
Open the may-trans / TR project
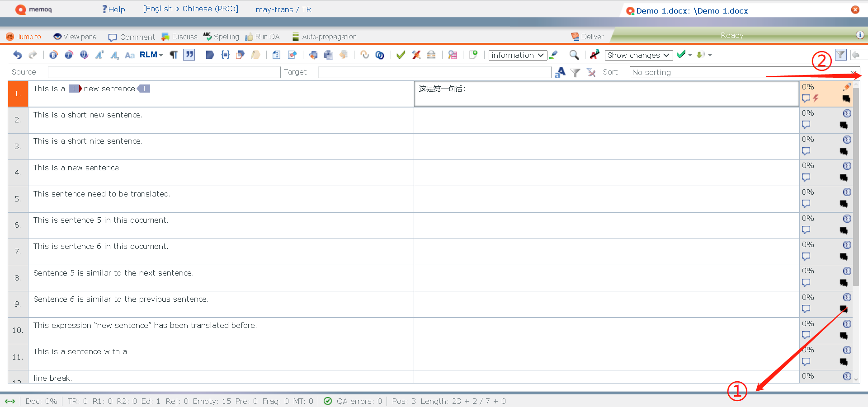click(283, 9)
